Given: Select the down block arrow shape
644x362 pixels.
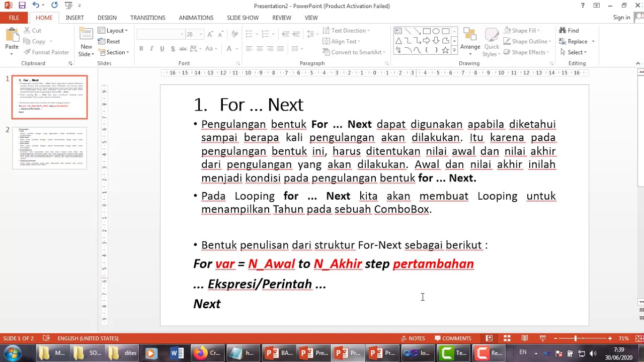Looking at the screenshot, I should (436, 41).
